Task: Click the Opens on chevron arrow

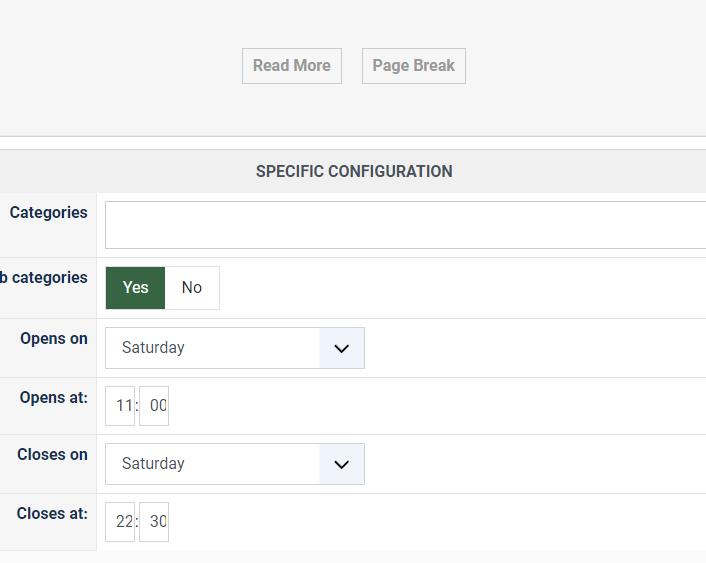Action: click(x=342, y=348)
